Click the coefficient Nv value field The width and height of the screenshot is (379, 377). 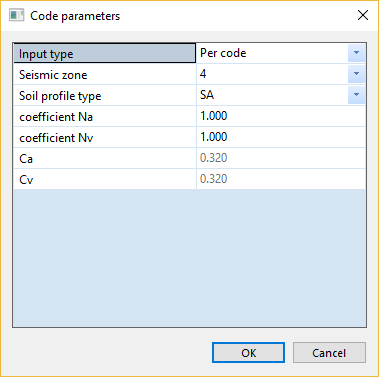click(281, 137)
